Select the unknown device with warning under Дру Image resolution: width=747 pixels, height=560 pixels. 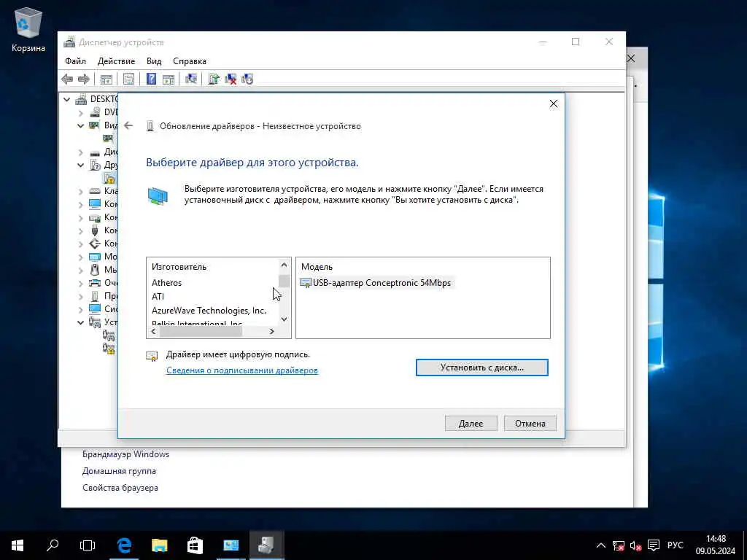click(x=109, y=178)
